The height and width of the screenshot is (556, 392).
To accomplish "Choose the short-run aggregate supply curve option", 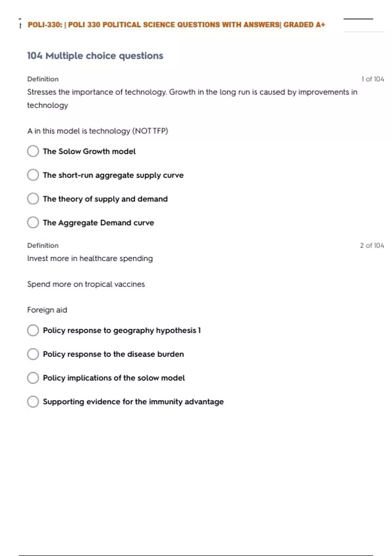I will (33, 175).
